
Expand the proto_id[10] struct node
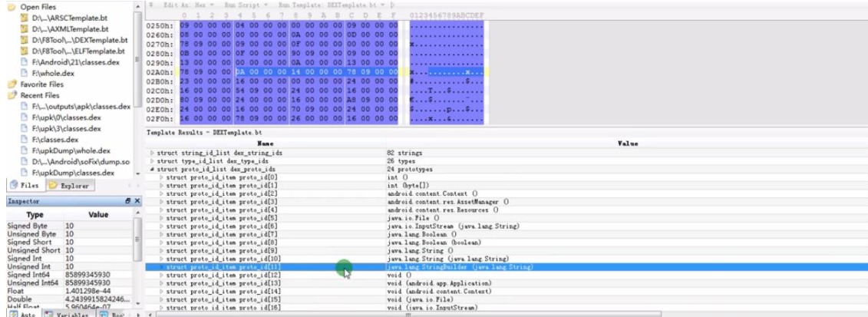pyautogui.click(x=161, y=259)
